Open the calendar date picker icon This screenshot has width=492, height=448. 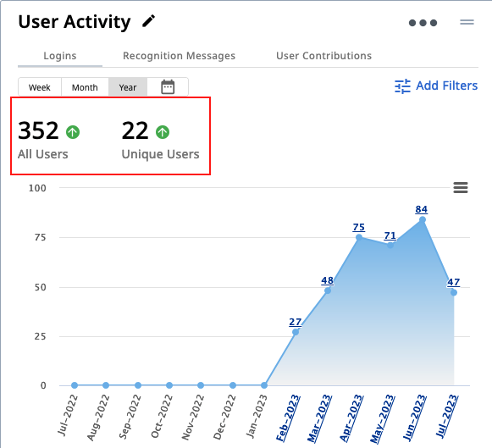tap(168, 87)
